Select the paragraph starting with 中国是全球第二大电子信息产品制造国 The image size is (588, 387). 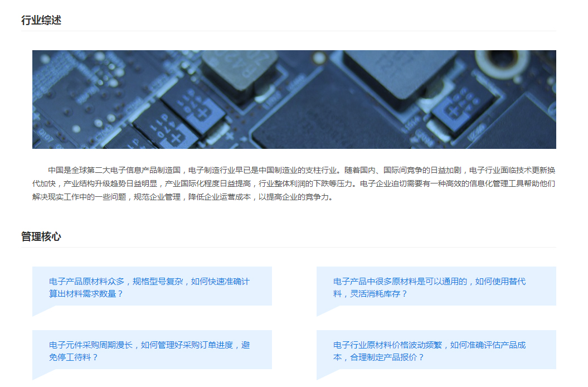(x=294, y=183)
